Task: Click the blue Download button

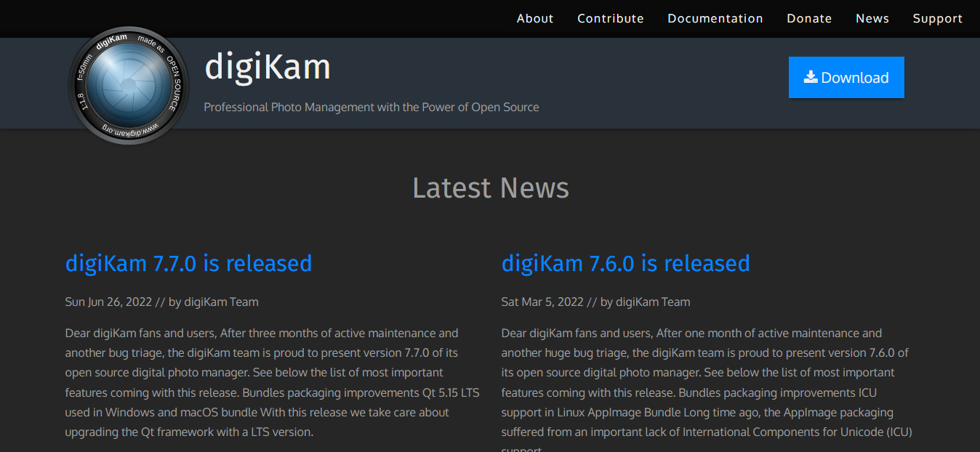Action: pos(846,77)
